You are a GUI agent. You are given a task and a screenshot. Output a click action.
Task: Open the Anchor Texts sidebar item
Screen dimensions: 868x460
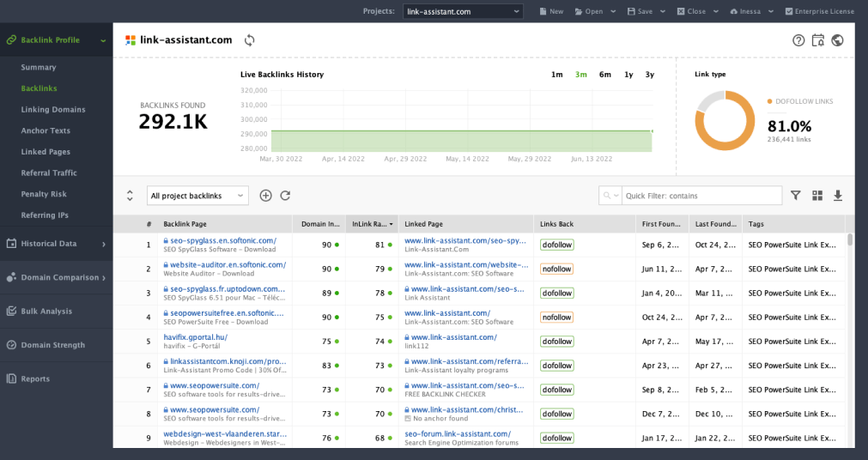(x=46, y=130)
